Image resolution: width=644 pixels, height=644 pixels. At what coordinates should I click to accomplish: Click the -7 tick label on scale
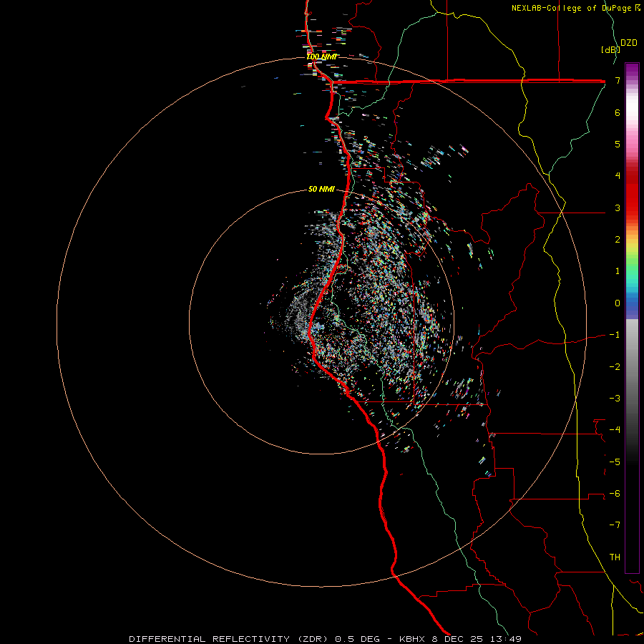[615, 525]
